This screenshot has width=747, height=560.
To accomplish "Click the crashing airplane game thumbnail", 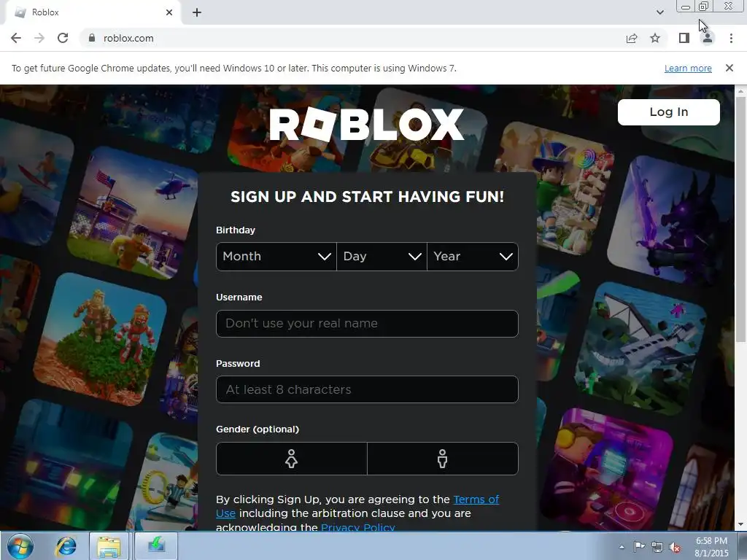I will tap(640, 349).
